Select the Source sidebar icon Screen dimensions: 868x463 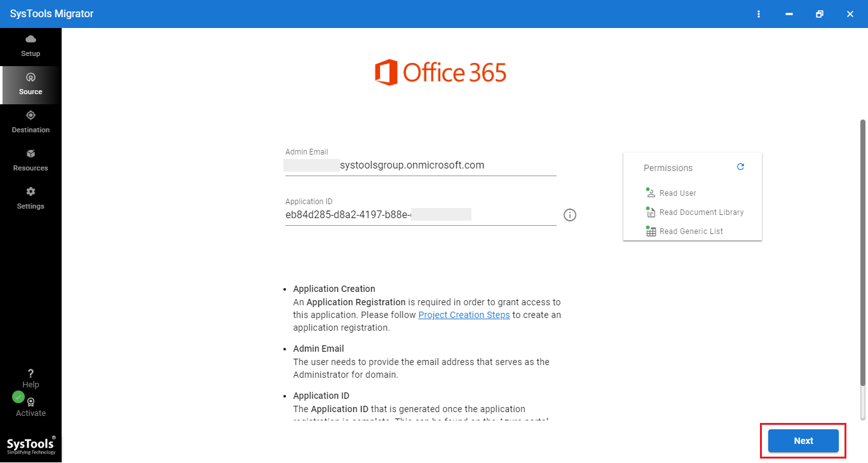pos(31,77)
